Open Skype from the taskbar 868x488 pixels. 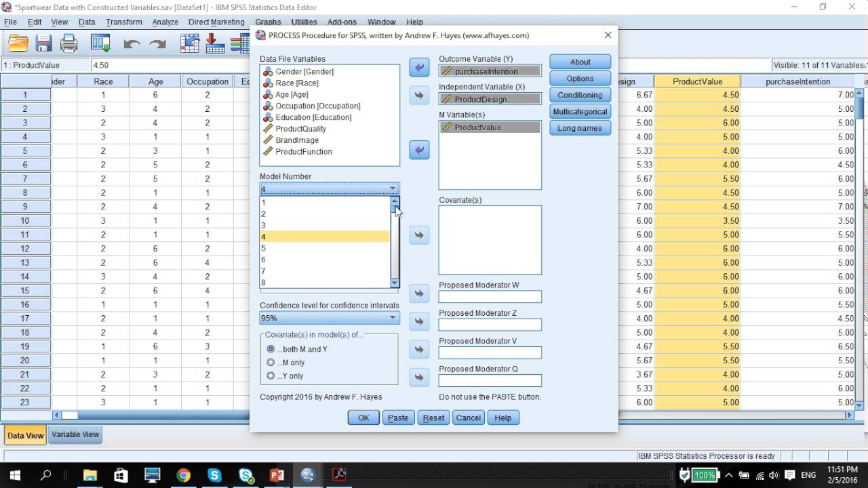pos(214,475)
